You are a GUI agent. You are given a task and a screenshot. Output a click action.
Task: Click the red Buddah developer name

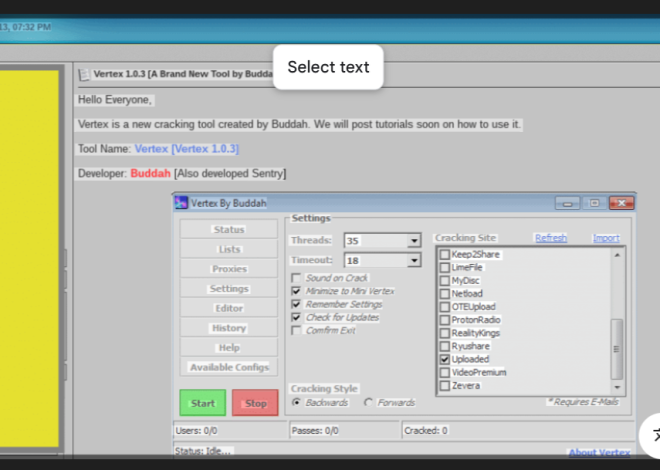[150, 173]
